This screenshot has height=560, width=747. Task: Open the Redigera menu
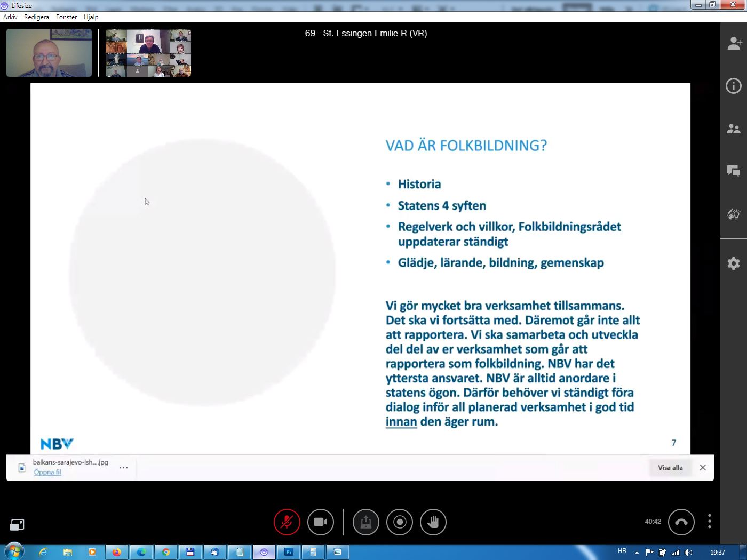(x=36, y=17)
